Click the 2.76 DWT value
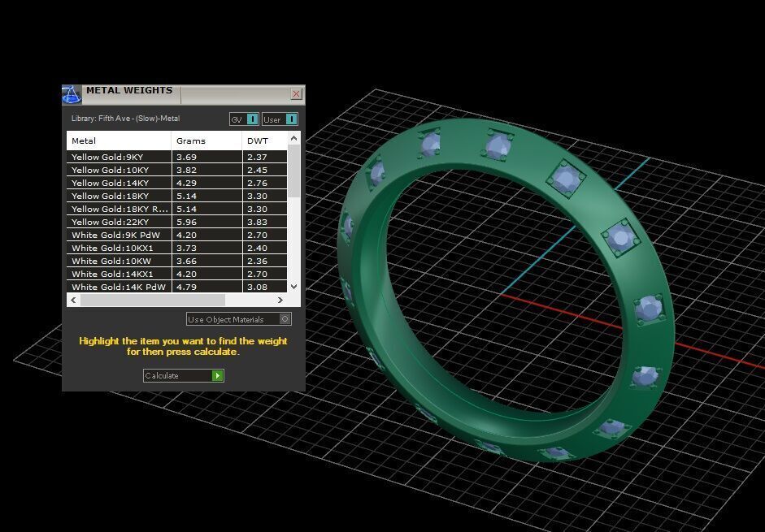Screen dimensions: 765x532 coord(257,183)
